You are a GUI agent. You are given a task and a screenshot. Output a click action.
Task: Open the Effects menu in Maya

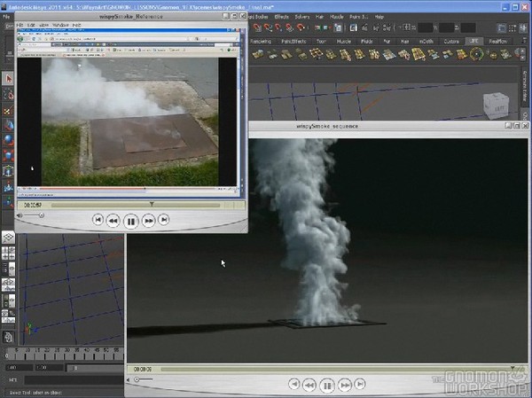pyautogui.click(x=281, y=17)
